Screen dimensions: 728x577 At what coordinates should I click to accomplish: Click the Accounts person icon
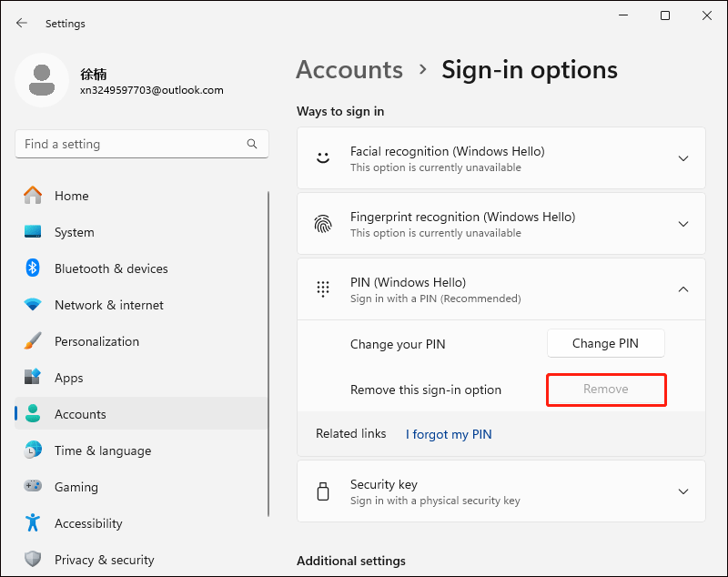[x=33, y=413]
